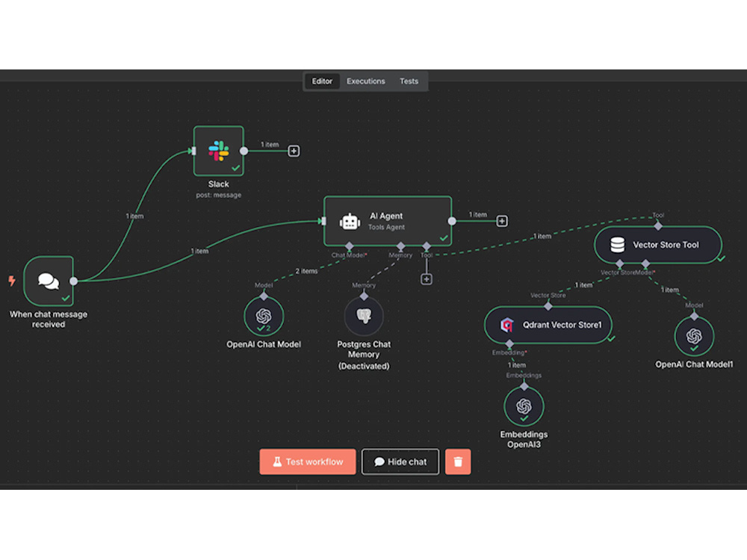
Task: Open the AI Agent node
Action: [387, 221]
